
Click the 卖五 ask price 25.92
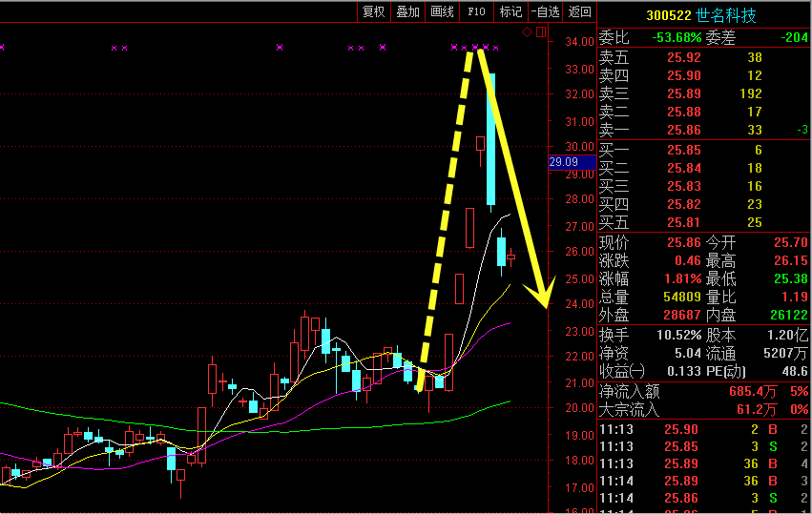click(683, 57)
